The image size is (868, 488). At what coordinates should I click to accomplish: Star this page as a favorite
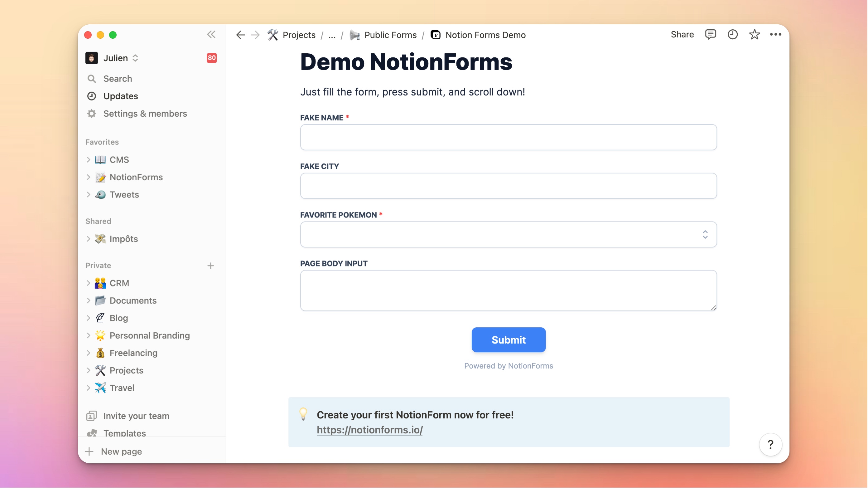point(754,34)
